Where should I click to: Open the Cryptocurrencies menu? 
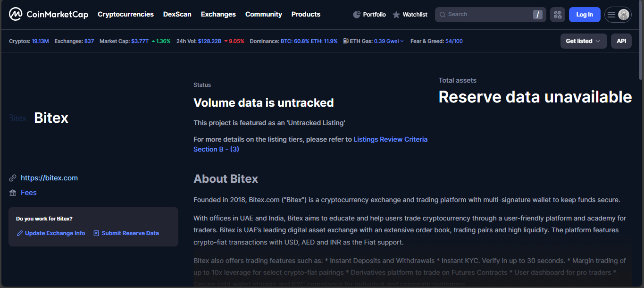pyautogui.click(x=125, y=14)
